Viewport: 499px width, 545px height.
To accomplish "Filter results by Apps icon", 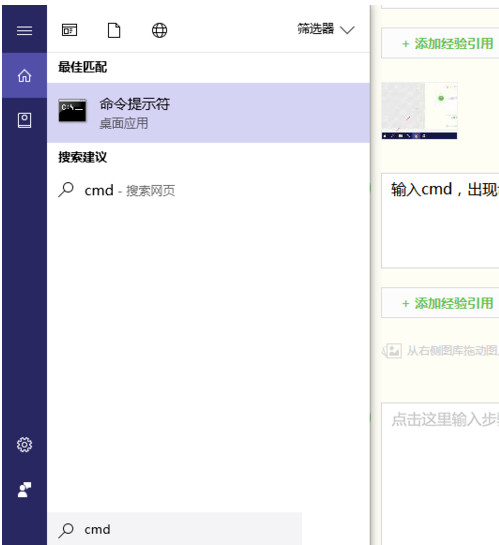I will 69,30.
